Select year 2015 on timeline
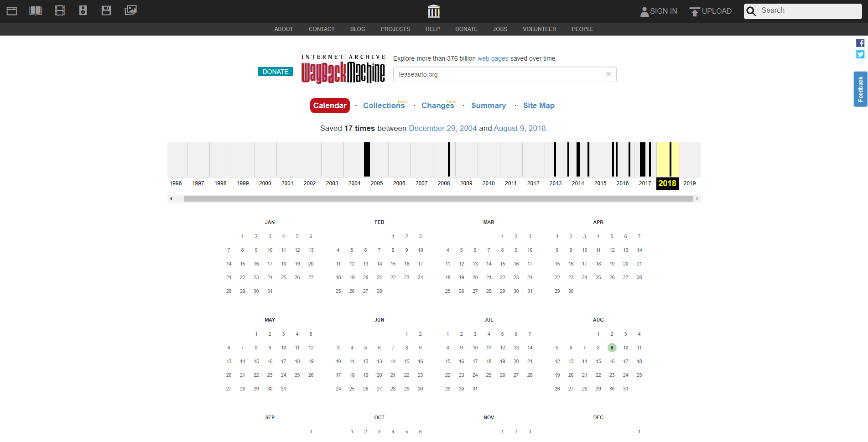The image size is (868, 442). (x=600, y=183)
